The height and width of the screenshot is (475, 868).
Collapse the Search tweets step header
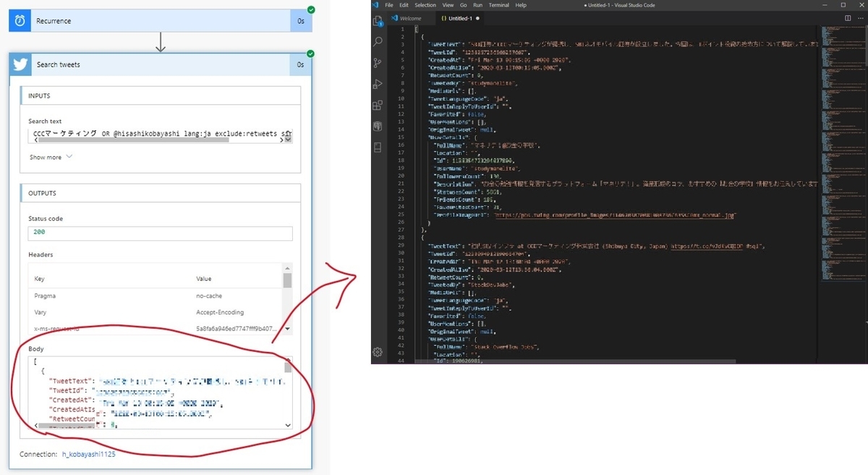coord(161,64)
